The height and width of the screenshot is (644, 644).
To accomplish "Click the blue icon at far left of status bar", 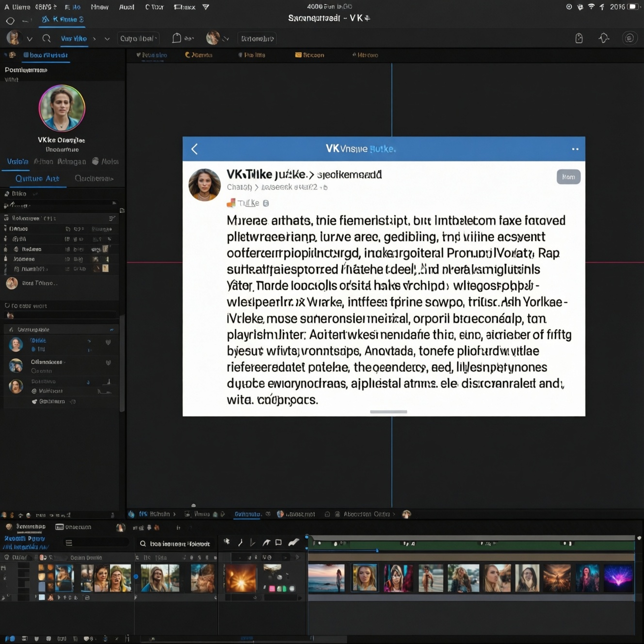I will [9, 639].
